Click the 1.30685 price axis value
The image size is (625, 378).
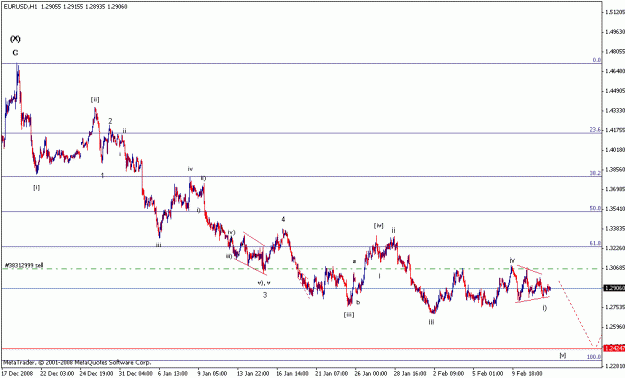coord(615,268)
